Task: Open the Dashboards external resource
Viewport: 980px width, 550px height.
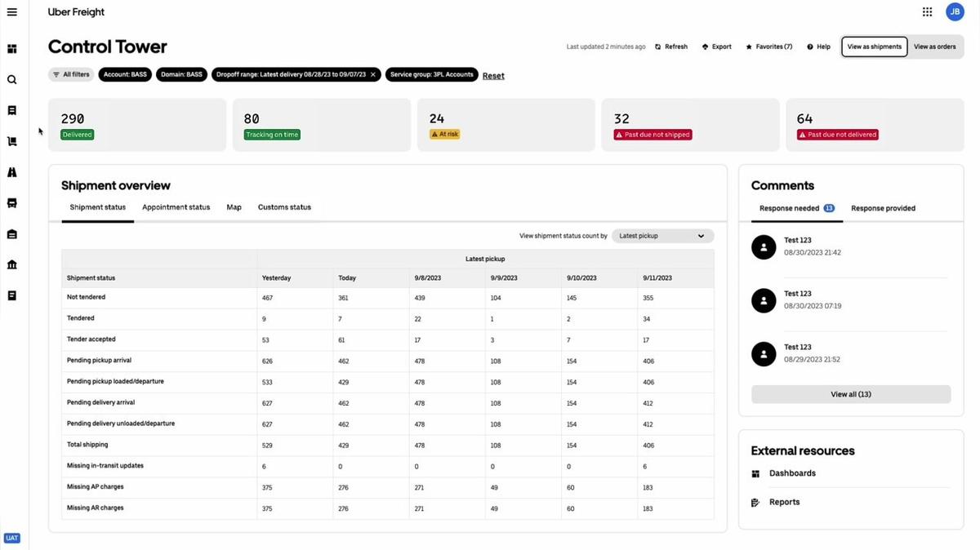Action: tap(791, 473)
